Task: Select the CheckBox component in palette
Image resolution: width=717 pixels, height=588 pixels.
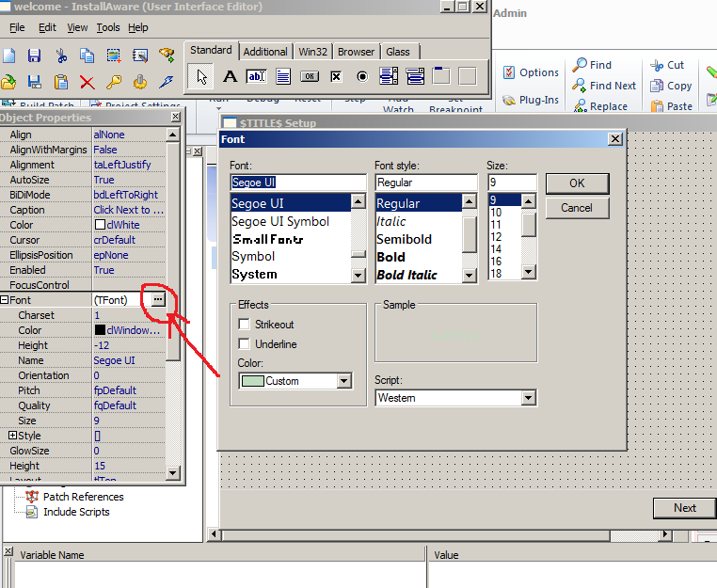Action: [336, 76]
